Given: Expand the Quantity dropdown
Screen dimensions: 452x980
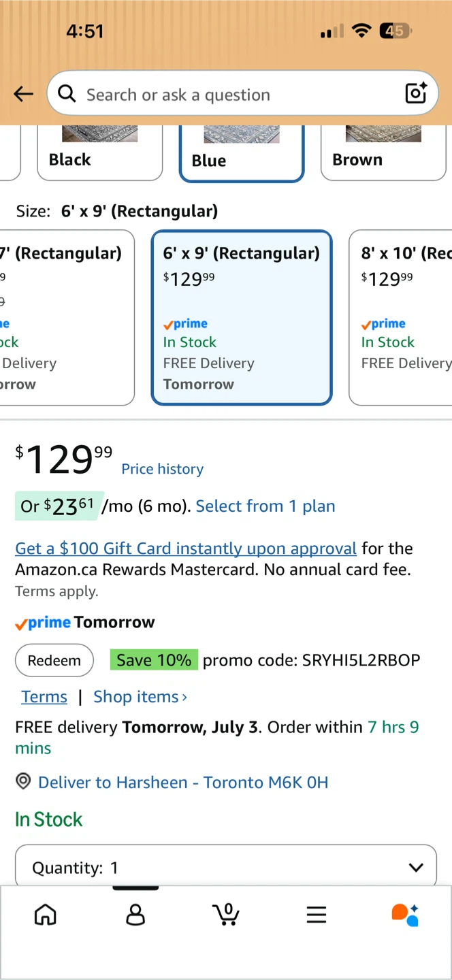Looking at the screenshot, I should click(x=226, y=866).
